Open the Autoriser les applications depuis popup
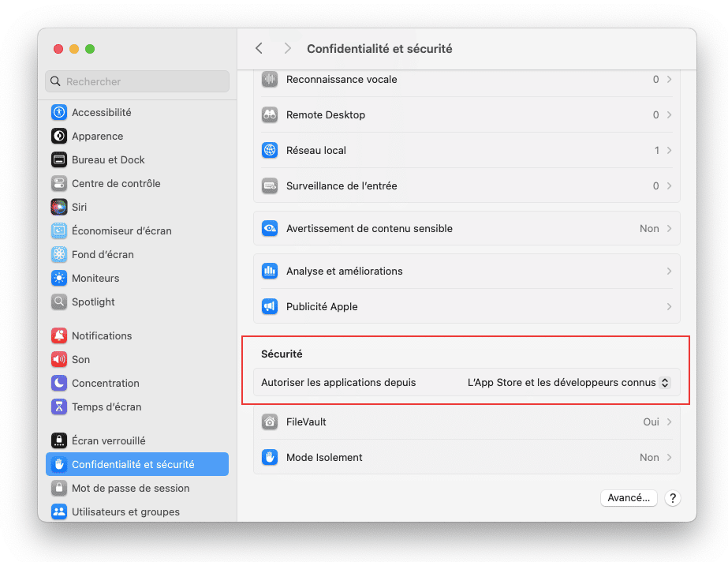 569,383
